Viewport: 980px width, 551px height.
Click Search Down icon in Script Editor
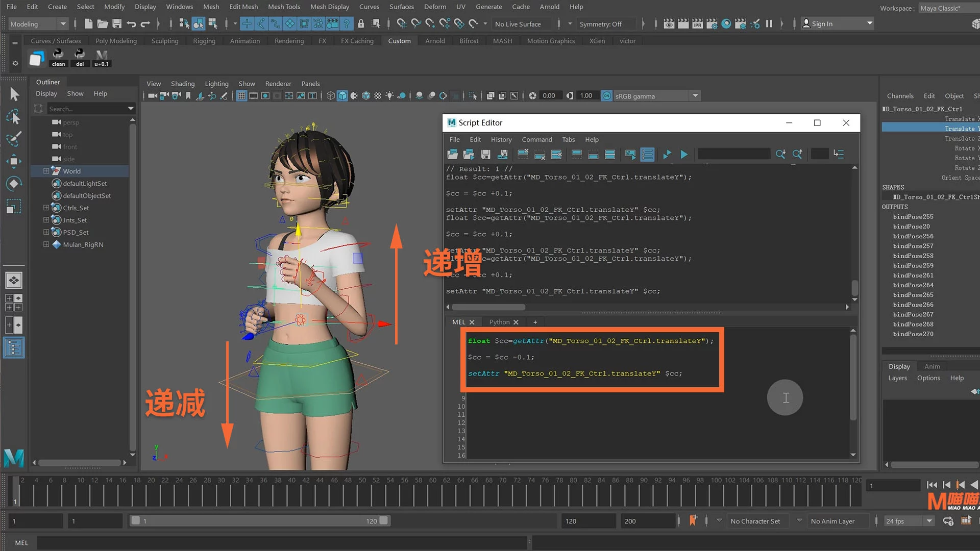point(780,154)
